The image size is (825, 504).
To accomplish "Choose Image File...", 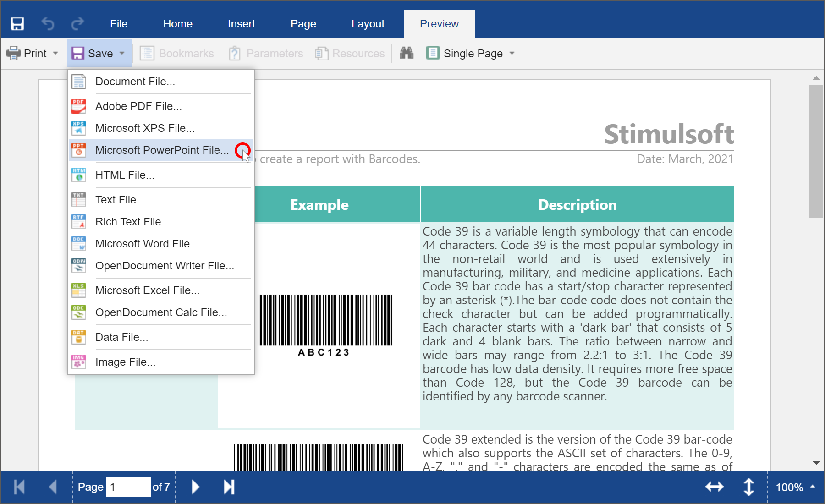I will click(161, 362).
